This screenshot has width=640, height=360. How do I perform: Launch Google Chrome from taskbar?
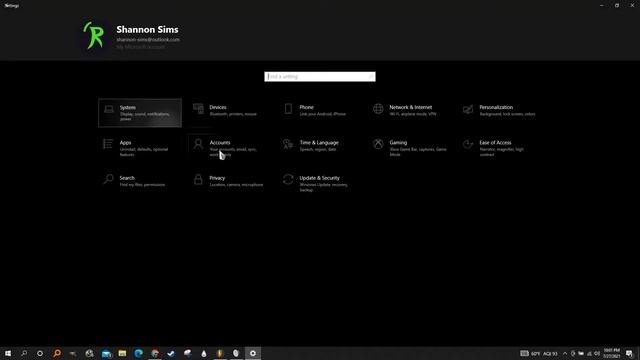pos(155,353)
